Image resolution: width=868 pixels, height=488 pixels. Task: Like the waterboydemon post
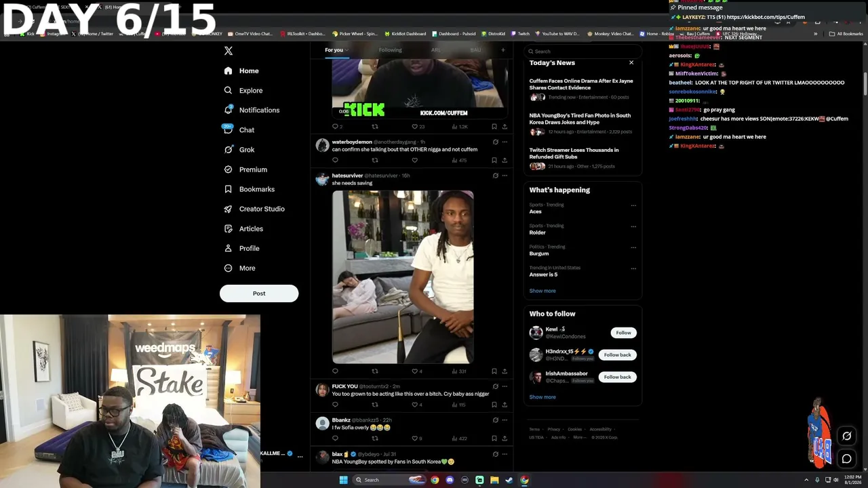coord(414,161)
